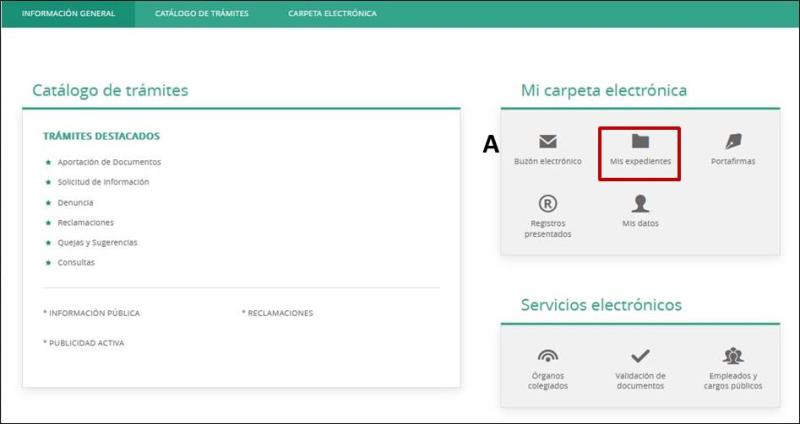Open the Reclamaciones featured procedure link
The width and height of the screenshot is (800, 424).
(x=86, y=222)
